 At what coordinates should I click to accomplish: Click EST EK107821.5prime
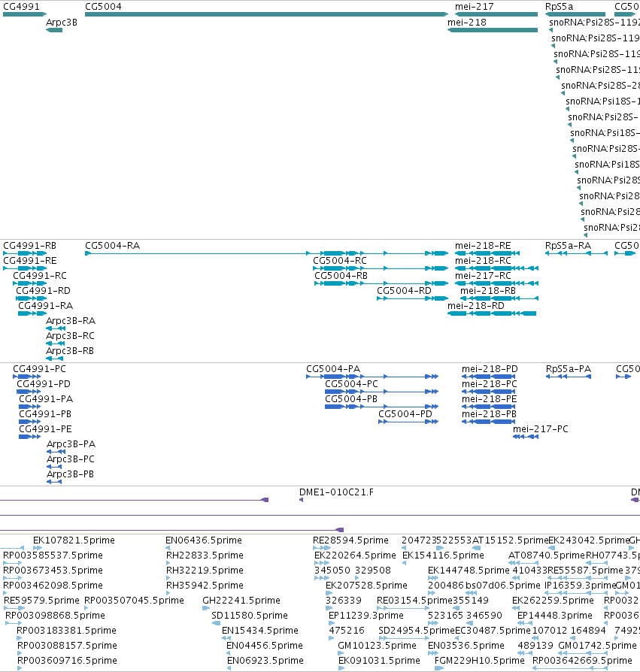(74, 540)
